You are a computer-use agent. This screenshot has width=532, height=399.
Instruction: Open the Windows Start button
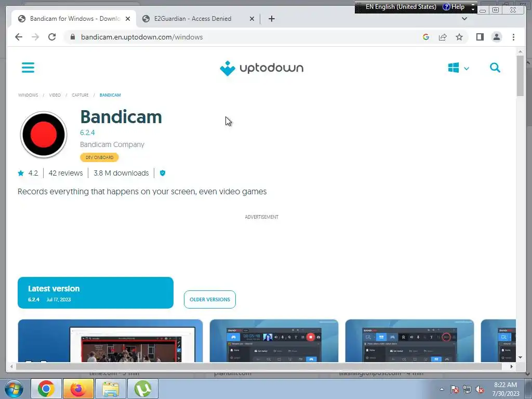click(14, 389)
